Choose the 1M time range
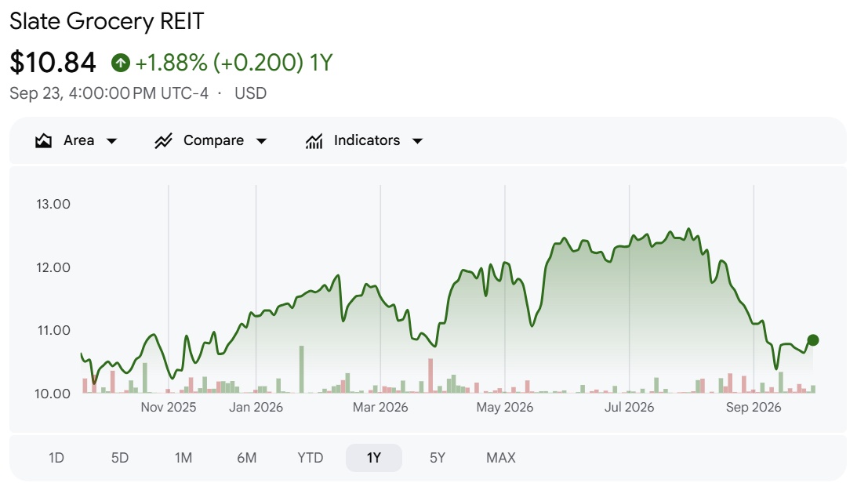 pos(183,458)
